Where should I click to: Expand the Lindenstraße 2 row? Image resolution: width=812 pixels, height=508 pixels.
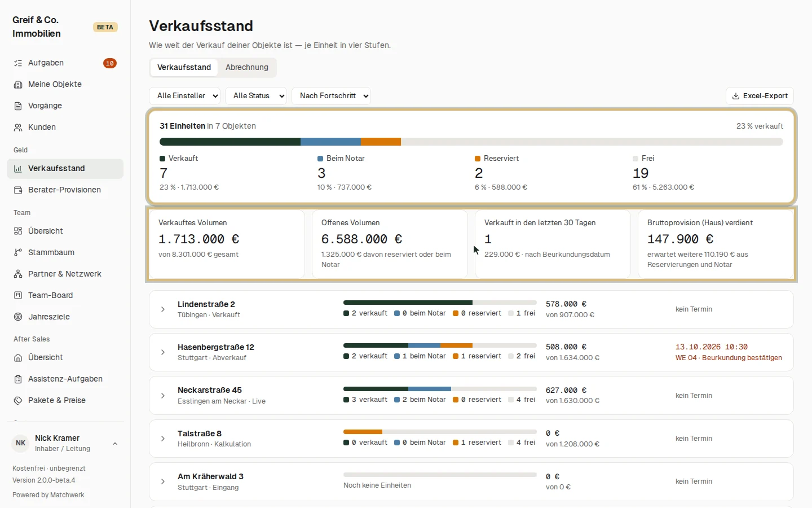(163, 309)
